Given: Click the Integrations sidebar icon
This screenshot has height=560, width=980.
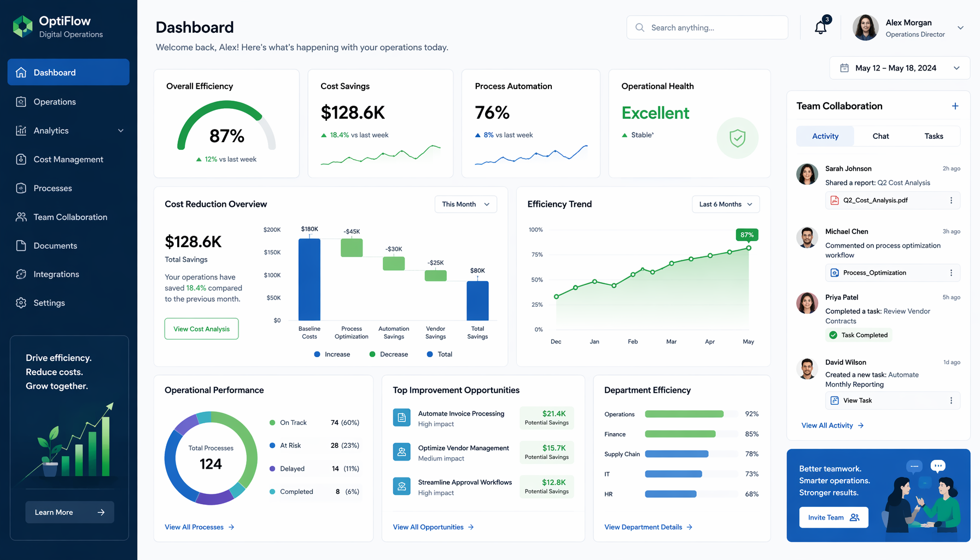Looking at the screenshot, I should tap(21, 274).
